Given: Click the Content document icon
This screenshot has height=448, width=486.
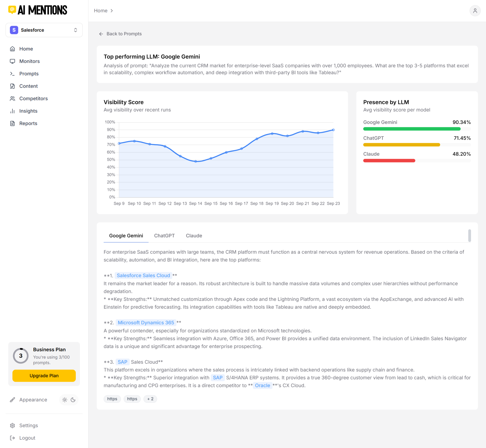Looking at the screenshot, I should [x=12, y=86].
